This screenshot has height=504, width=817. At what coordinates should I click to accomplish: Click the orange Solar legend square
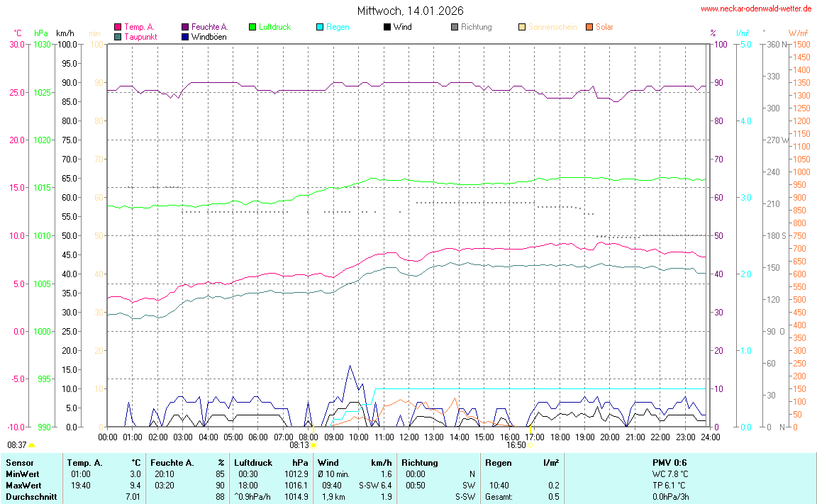point(589,27)
